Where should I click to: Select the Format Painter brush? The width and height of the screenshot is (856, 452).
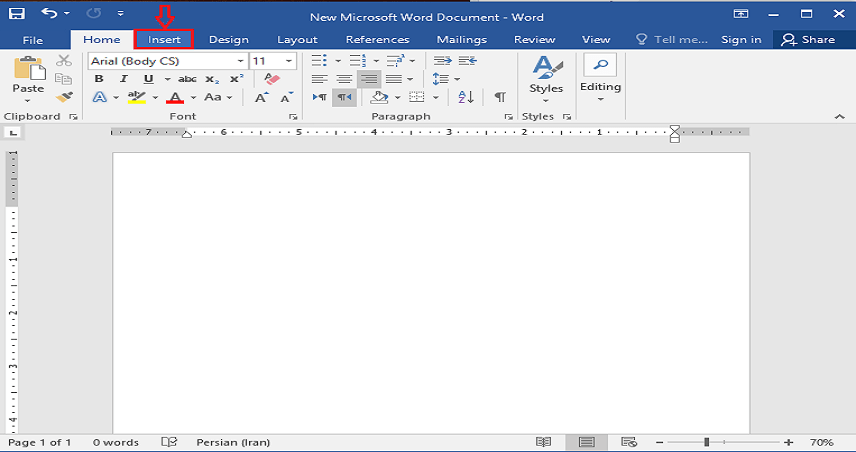[64, 97]
